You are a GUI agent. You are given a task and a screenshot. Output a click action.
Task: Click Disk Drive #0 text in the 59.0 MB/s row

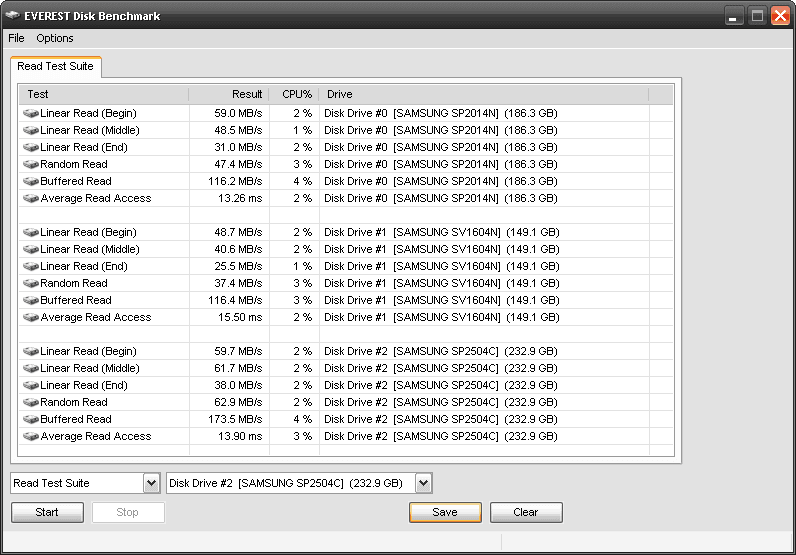tap(356, 113)
